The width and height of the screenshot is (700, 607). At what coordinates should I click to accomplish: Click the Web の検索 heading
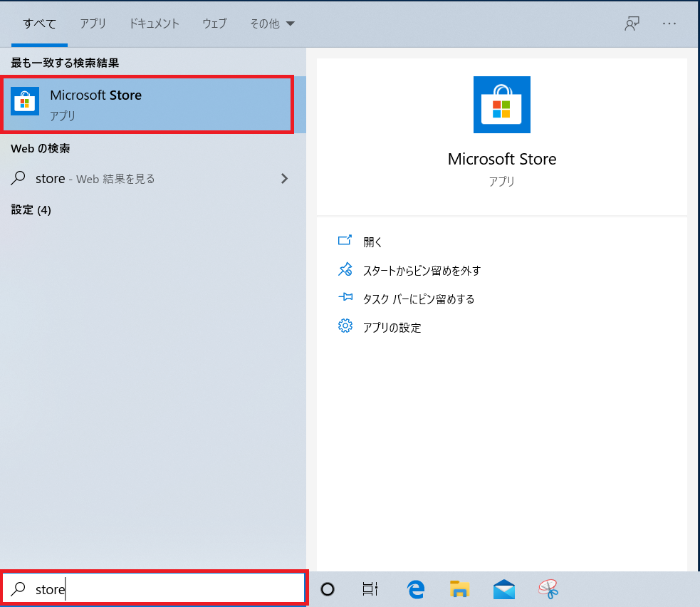[40, 148]
